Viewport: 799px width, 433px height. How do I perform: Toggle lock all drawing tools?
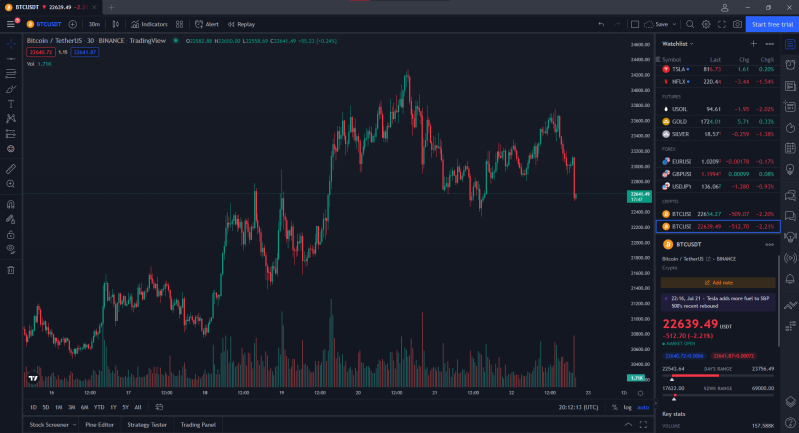point(11,234)
